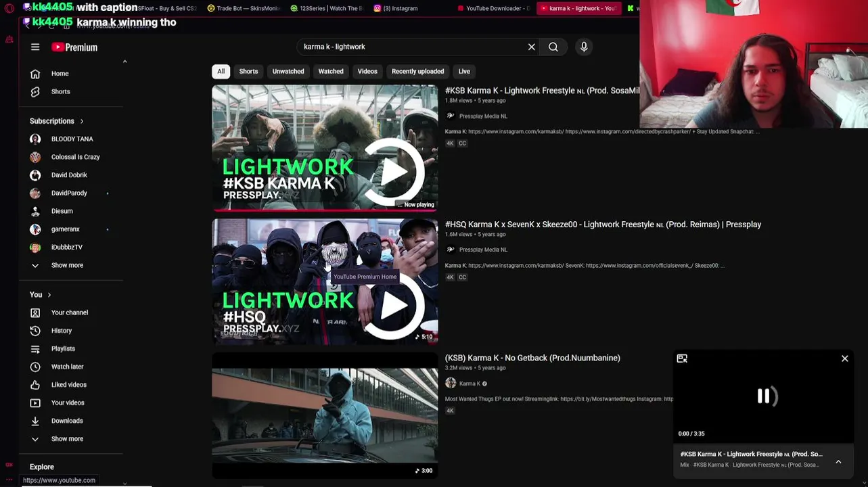Open the KSB Karma K Lightwork thumbnail
868x487 pixels.
click(325, 147)
